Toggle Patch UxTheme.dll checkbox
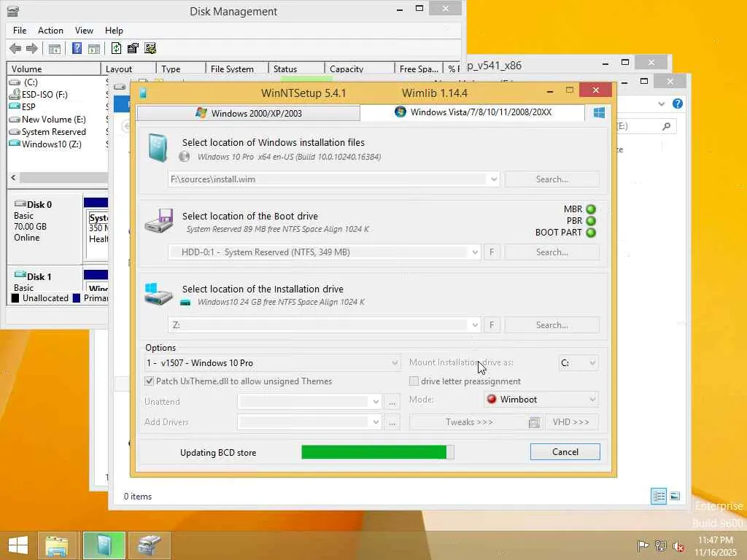Image resolution: width=747 pixels, height=560 pixels. click(149, 381)
